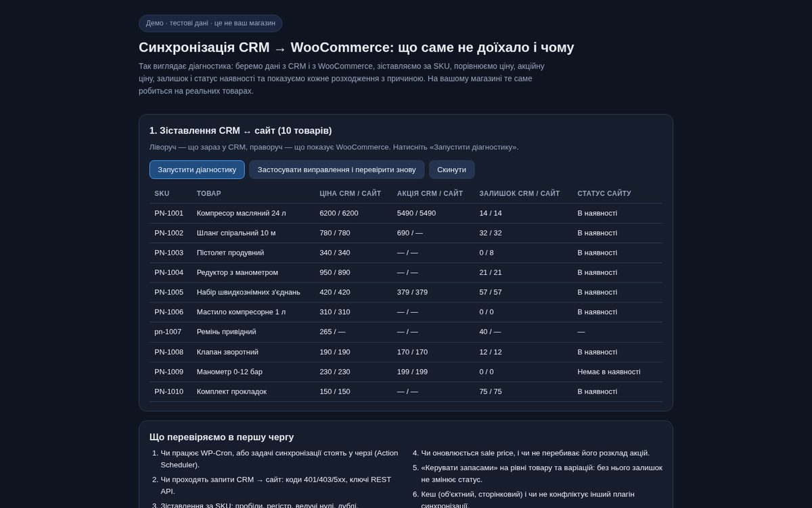Click mismatched stock cell 0 / 8
Screen dimensions: 812x508
tap(487, 253)
